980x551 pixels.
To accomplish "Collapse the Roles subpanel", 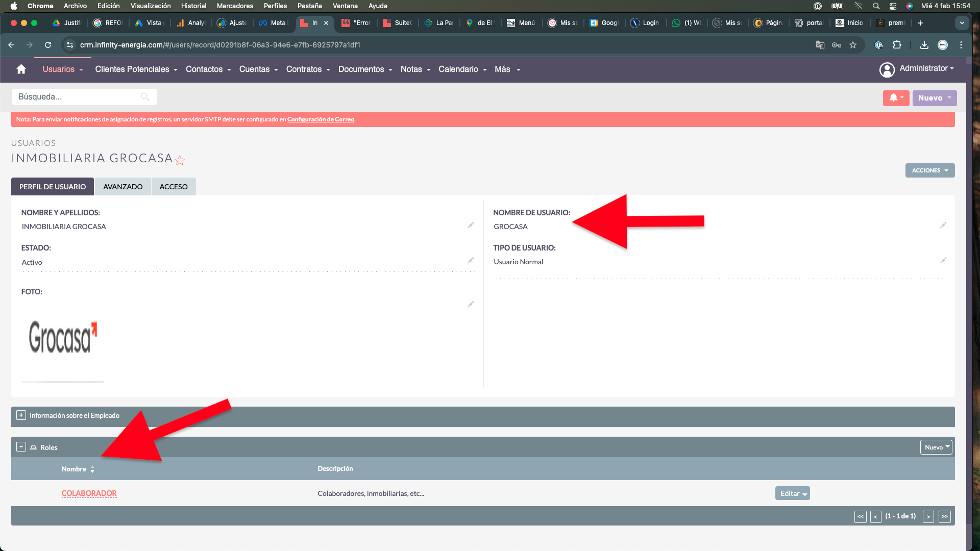I will point(21,447).
